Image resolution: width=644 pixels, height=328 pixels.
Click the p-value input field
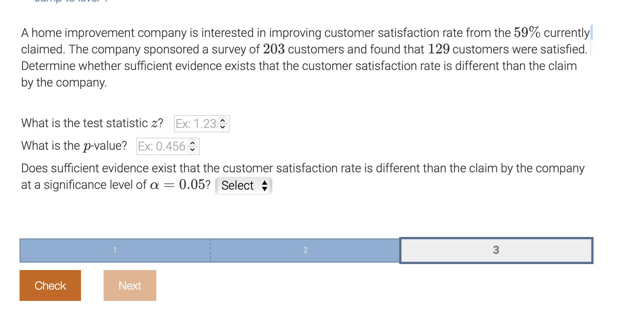pyautogui.click(x=162, y=146)
